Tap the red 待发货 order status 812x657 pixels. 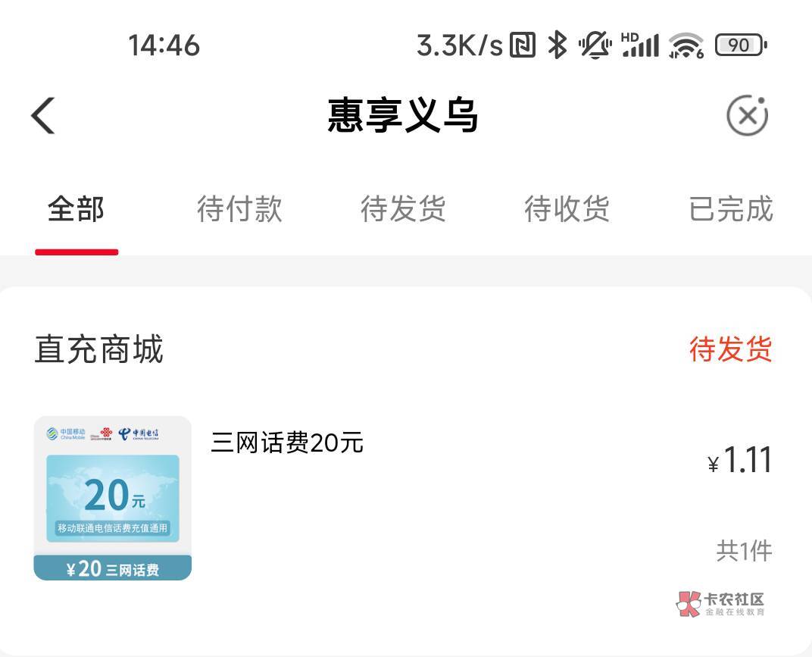click(x=731, y=349)
